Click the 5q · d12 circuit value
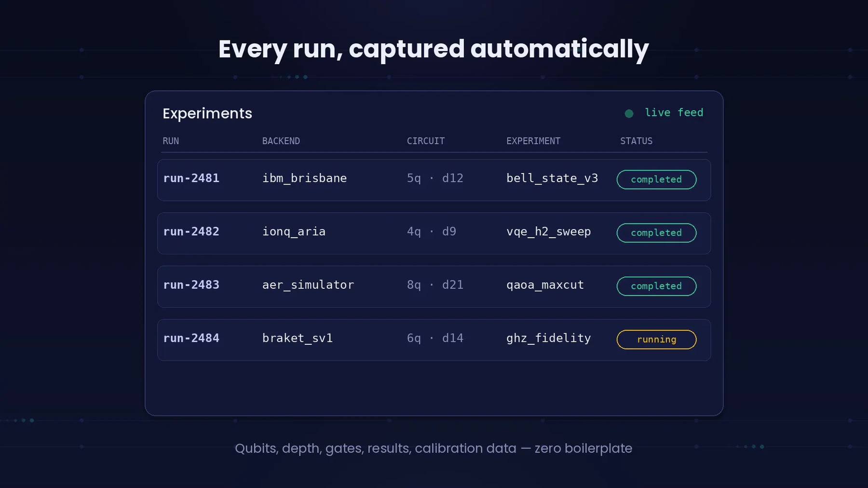 point(435,178)
